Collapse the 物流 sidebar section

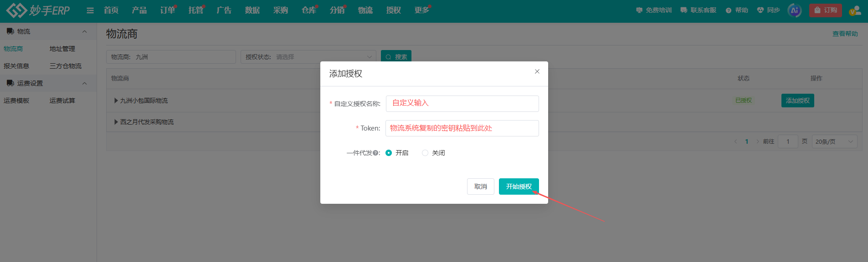(x=84, y=31)
